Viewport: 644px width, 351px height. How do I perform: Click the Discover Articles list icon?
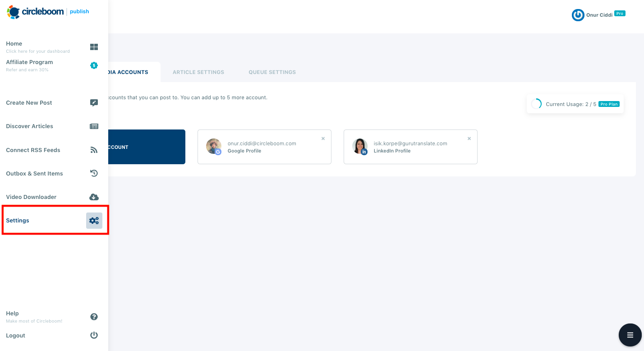tap(94, 126)
